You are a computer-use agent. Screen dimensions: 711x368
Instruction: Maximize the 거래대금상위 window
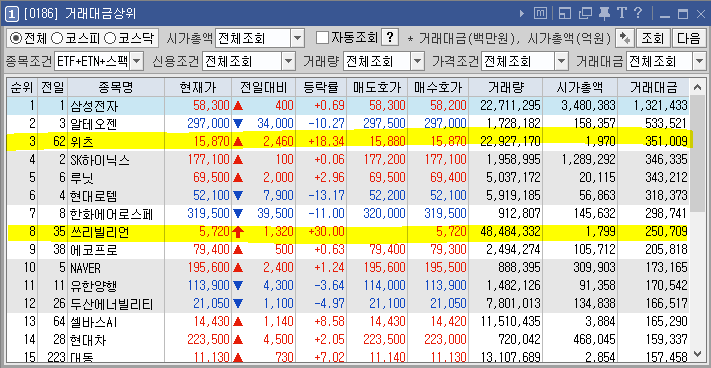(682, 15)
